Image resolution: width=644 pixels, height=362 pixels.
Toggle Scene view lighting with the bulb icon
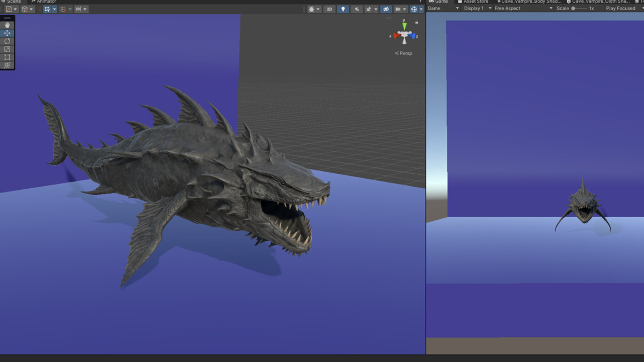point(342,9)
